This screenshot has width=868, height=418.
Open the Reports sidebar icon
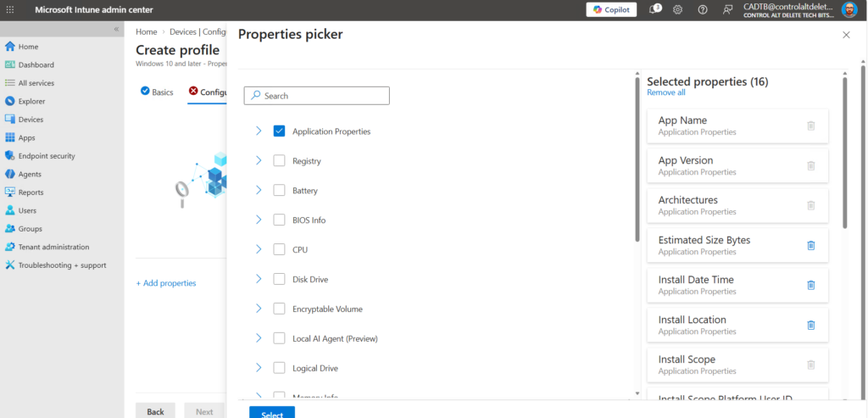[9, 192]
